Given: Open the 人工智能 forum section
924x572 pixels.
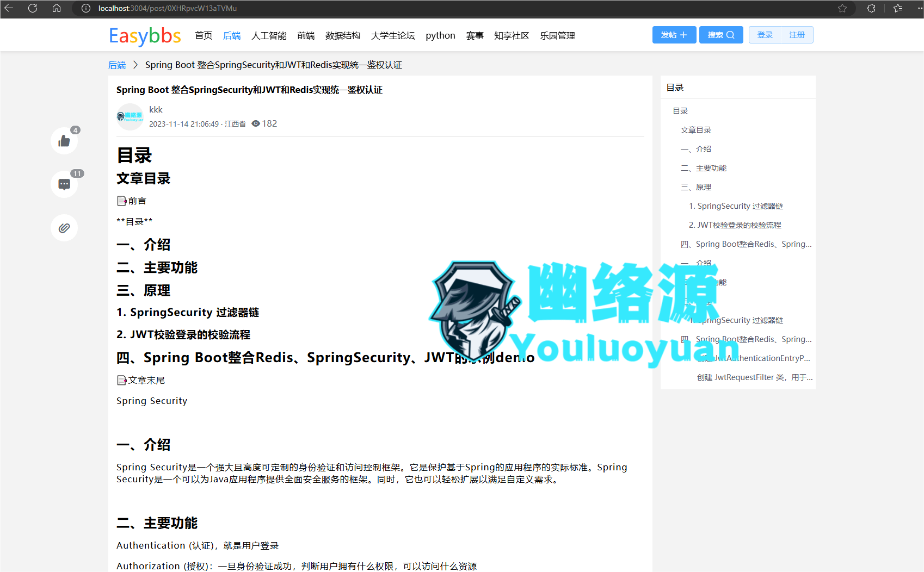Looking at the screenshot, I should [268, 35].
